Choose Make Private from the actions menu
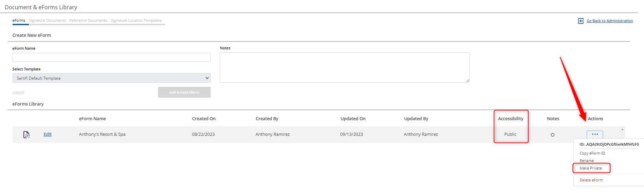The height and width of the screenshot is (193, 644). click(x=591, y=168)
